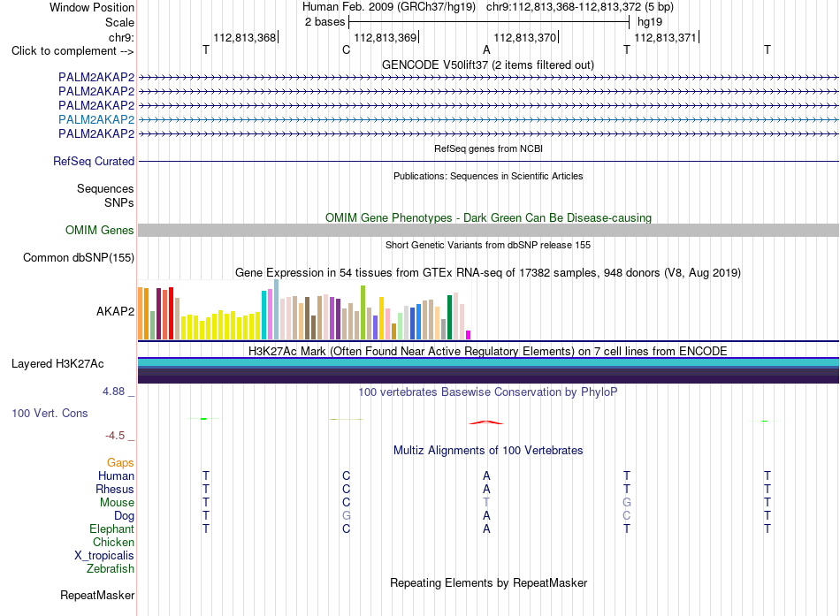
Task: Select the Human species row label
Action: 116,475
